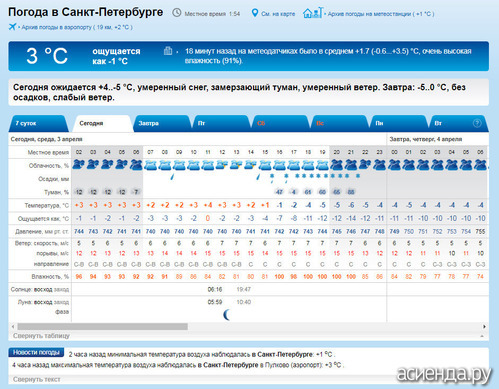Viewport: 499px width, 389px height.
Task: Click cloudiness icon for hour 12 today
Action: pyautogui.click(x=222, y=165)
